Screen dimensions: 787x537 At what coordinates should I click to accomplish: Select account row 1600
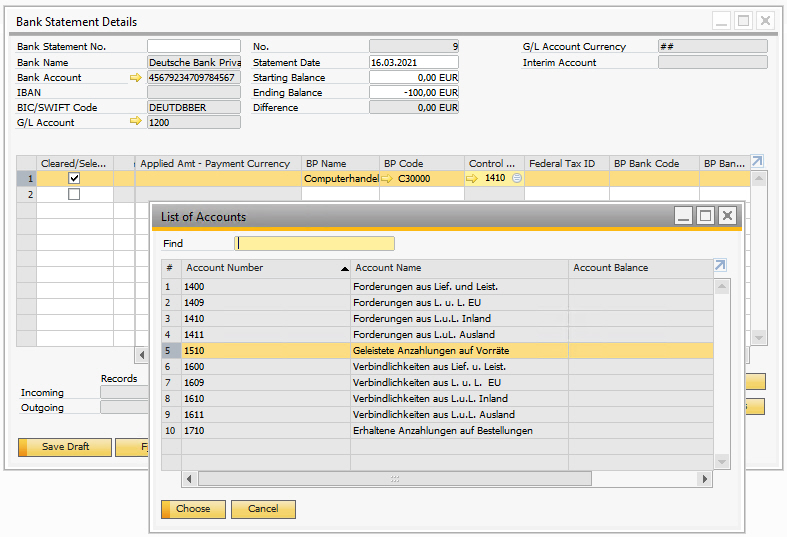pos(437,367)
